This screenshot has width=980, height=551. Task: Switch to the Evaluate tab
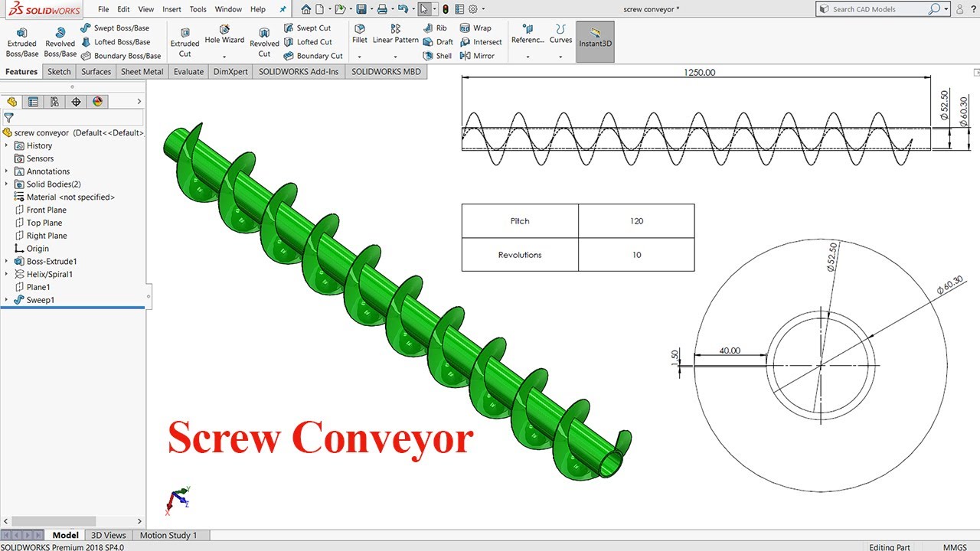coord(188,71)
